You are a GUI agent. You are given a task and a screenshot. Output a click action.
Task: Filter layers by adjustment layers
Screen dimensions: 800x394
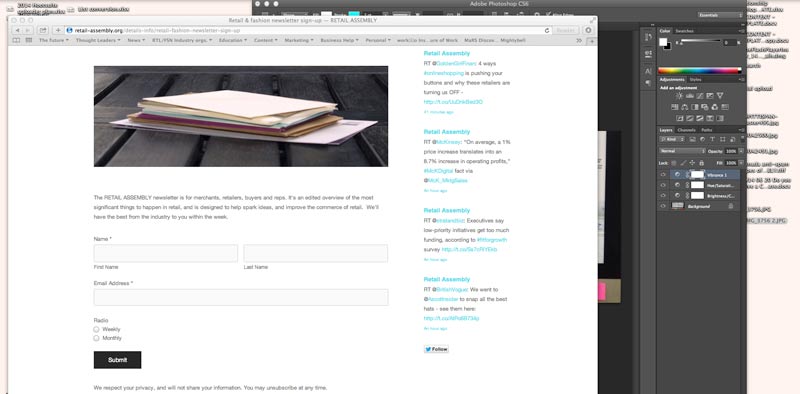coord(703,139)
